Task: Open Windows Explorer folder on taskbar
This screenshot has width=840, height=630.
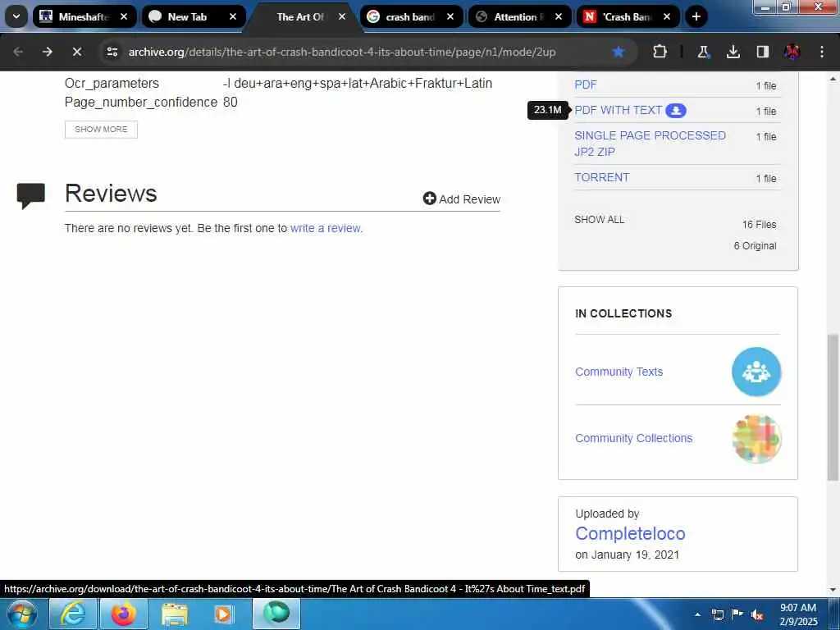Action: (175, 614)
